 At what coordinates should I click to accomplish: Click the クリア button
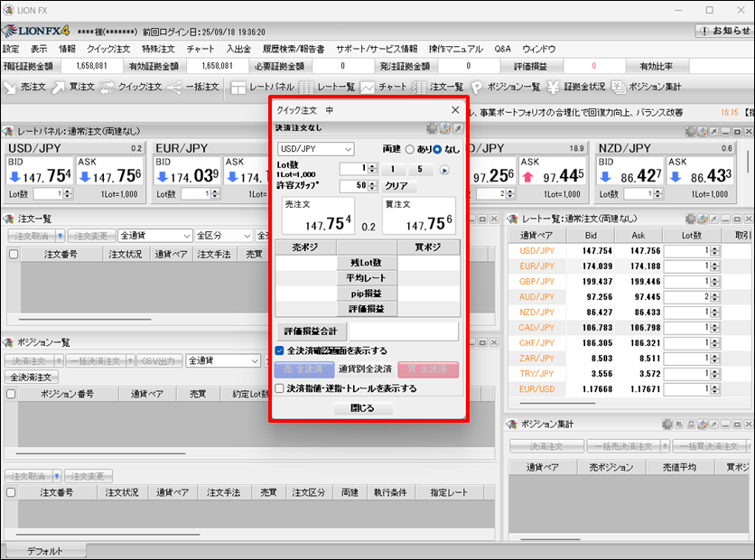[396, 185]
